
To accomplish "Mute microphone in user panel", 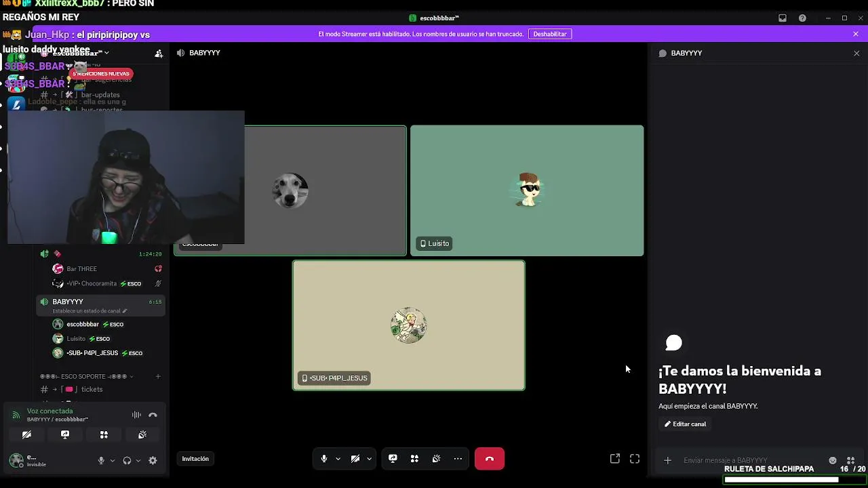I will [x=101, y=460].
